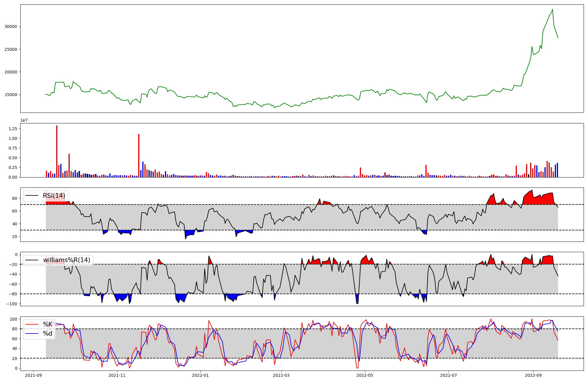The width and height of the screenshot is (588, 382).
Task: Click the 30000 y-axis label on the price chart
Action: pos(11,26)
